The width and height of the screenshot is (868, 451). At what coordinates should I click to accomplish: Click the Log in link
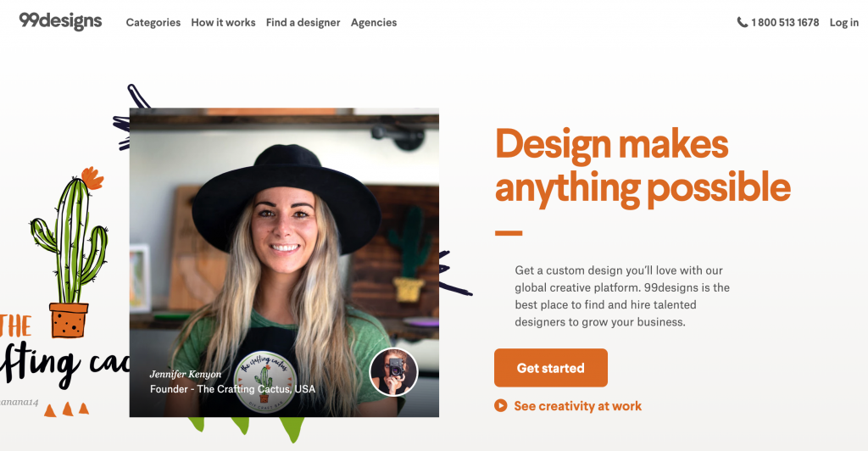click(843, 23)
